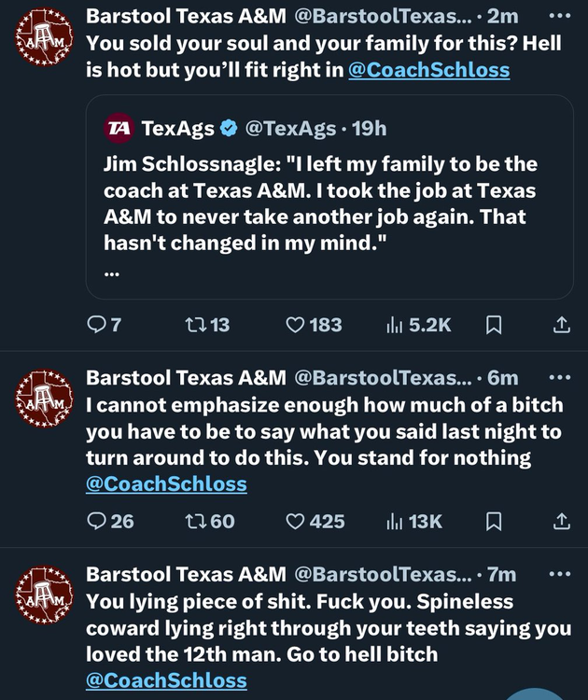
Task: Expand the ellipsis in the quoted TexAgs tweet
Action: [113, 274]
